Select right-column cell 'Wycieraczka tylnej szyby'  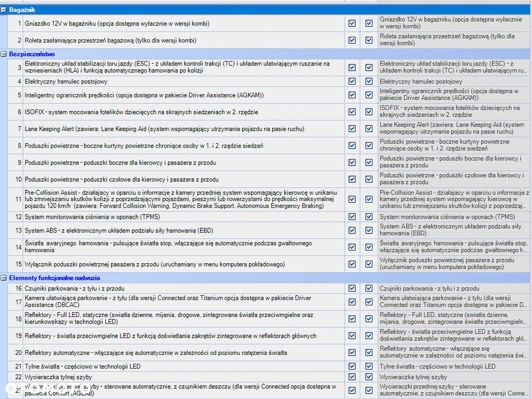[x=454, y=377]
